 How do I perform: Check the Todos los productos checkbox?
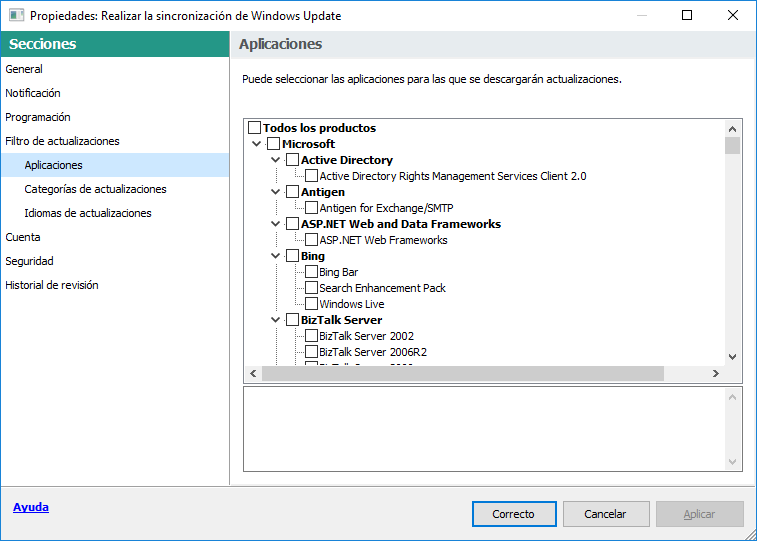coord(254,128)
